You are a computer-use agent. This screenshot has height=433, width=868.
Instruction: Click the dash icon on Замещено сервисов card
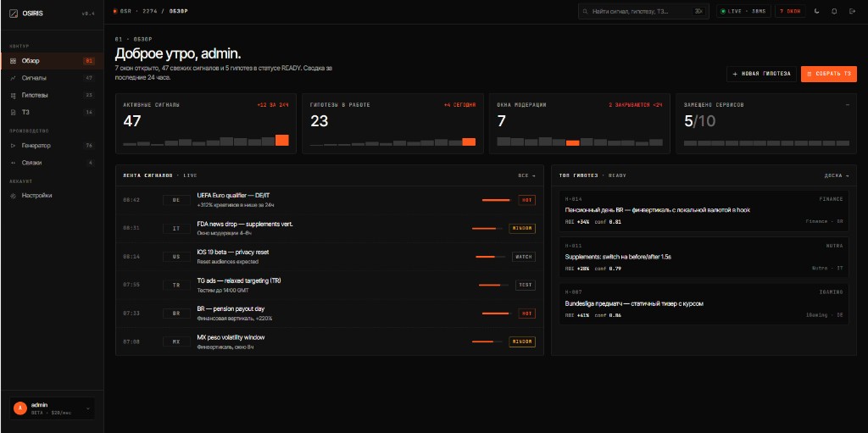click(848, 105)
